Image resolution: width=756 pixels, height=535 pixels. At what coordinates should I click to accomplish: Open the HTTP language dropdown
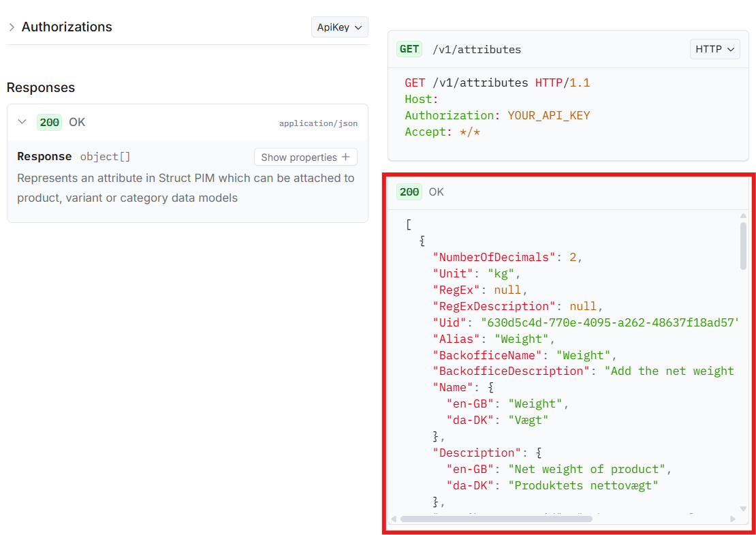714,49
